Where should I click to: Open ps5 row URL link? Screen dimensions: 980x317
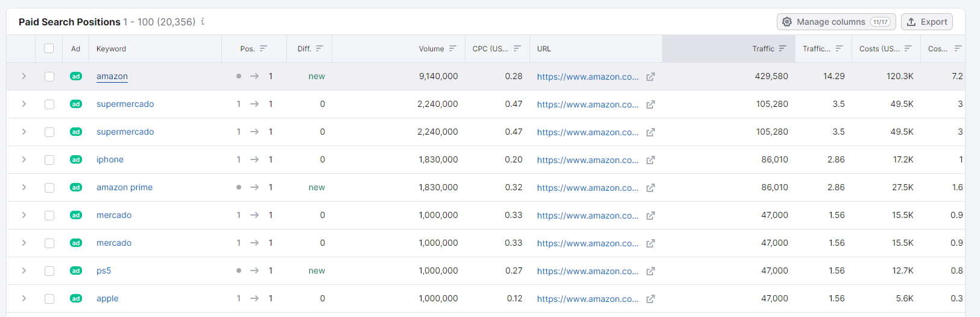[587, 271]
